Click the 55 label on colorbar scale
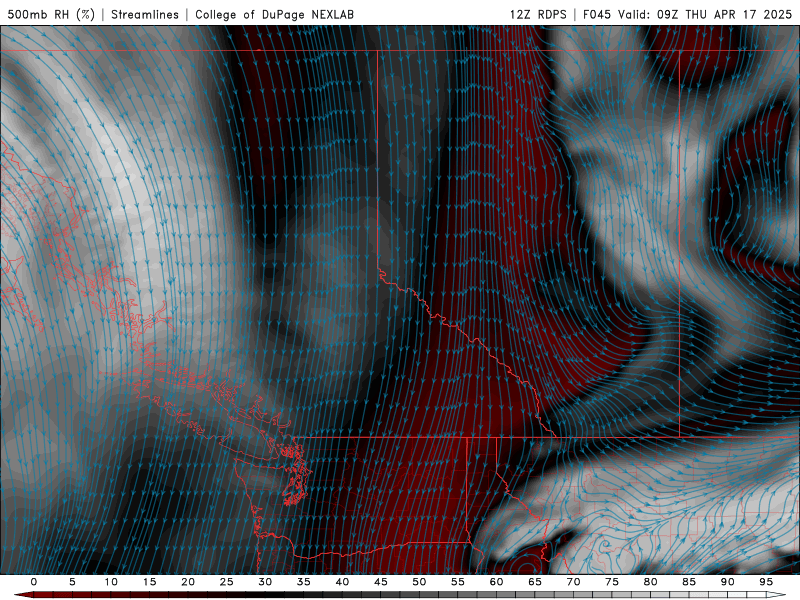The height and width of the screenshot is (600, 800). [458, 582]
